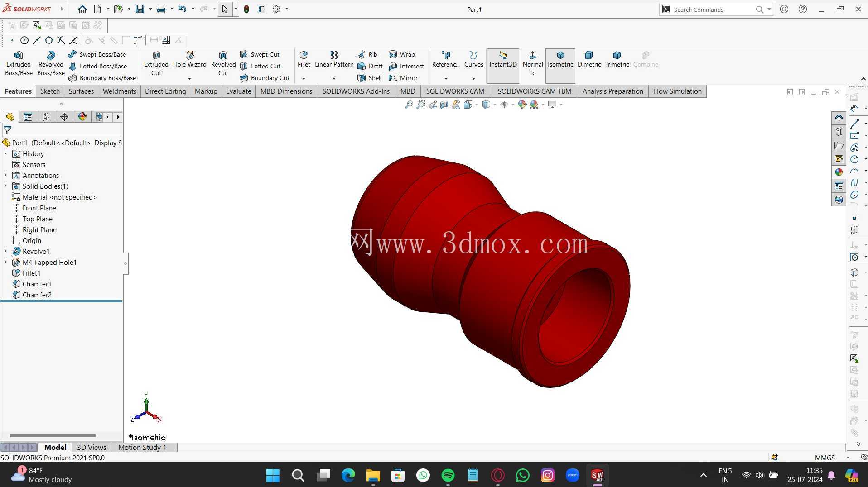
Task: Open the Motion Study 1 tab
Action: (x=142, y=447)
